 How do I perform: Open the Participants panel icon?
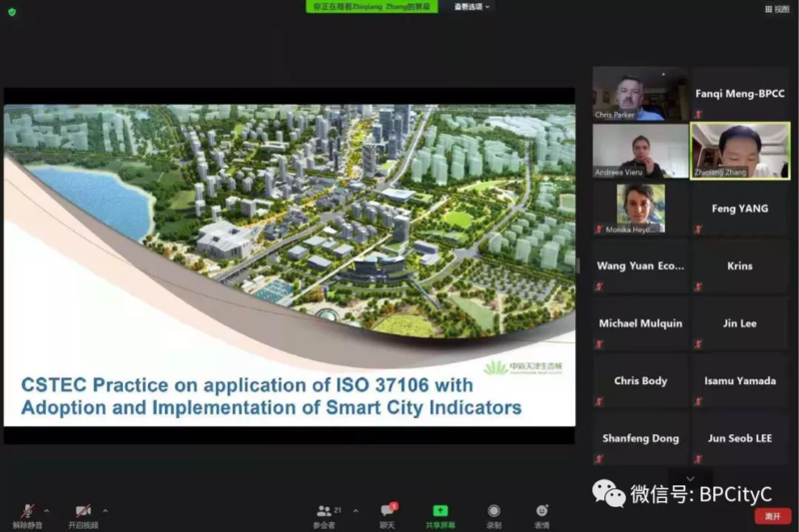click(x=324, y=511)
